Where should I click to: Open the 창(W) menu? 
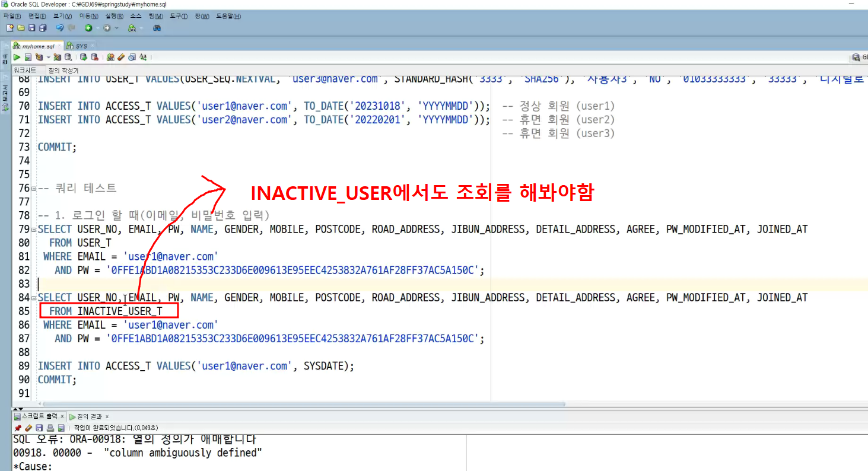coord(202,16)
